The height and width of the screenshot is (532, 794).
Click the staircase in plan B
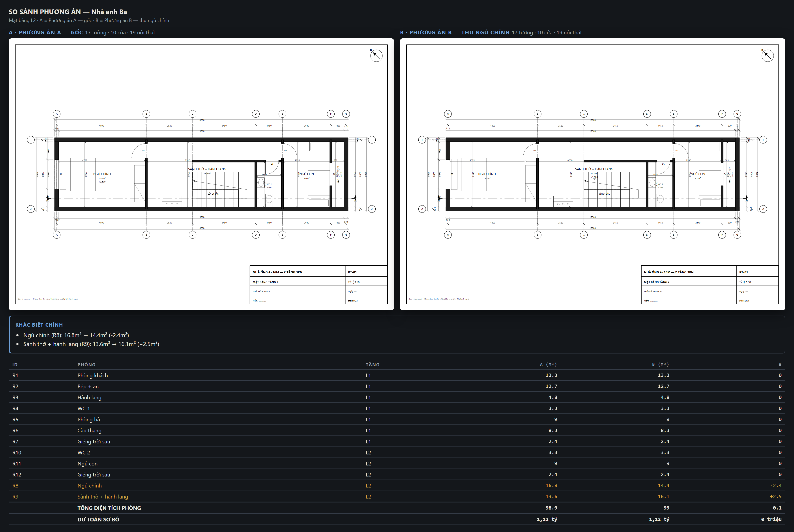click(607, 189)
